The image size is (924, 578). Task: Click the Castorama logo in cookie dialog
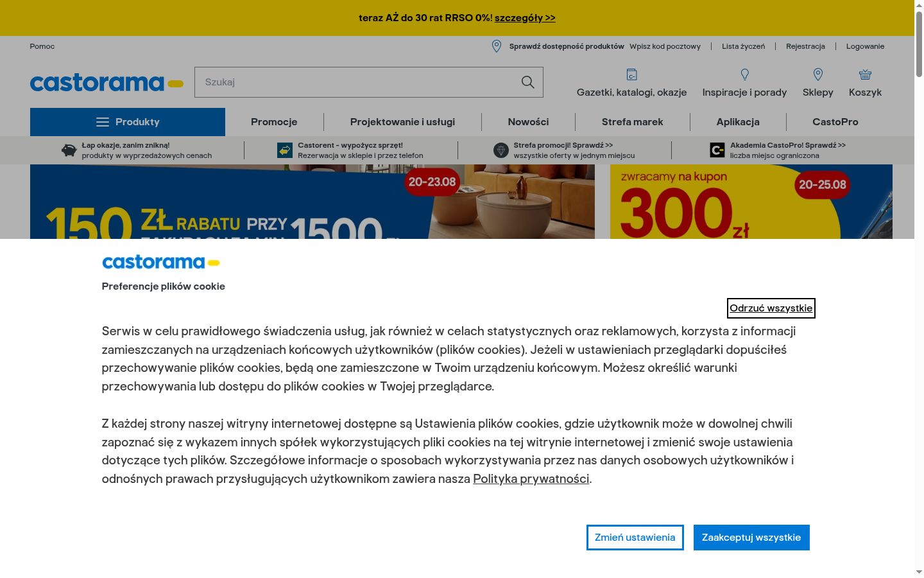coord(161,262)
